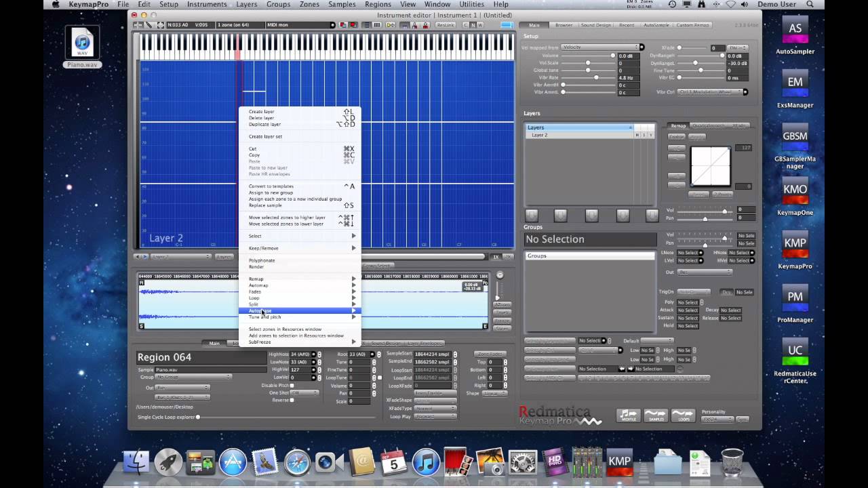This screenshot has height=488, width=868.
Task: Toggle the C button in editor toolbar
Action: click(x=466, y=25)
